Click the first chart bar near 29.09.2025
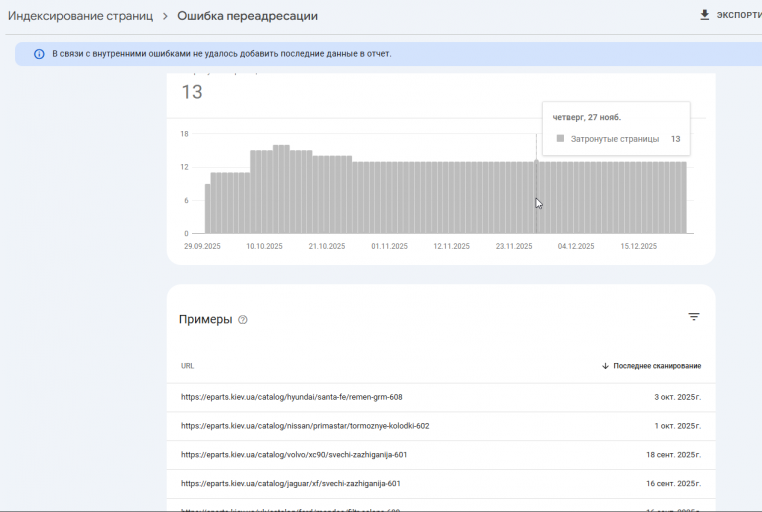Screen dimensions: 762x512 (x=208, y=209)
